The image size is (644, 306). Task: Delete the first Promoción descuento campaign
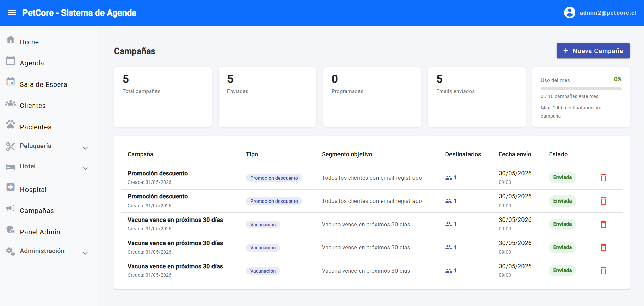click(603, 178)
